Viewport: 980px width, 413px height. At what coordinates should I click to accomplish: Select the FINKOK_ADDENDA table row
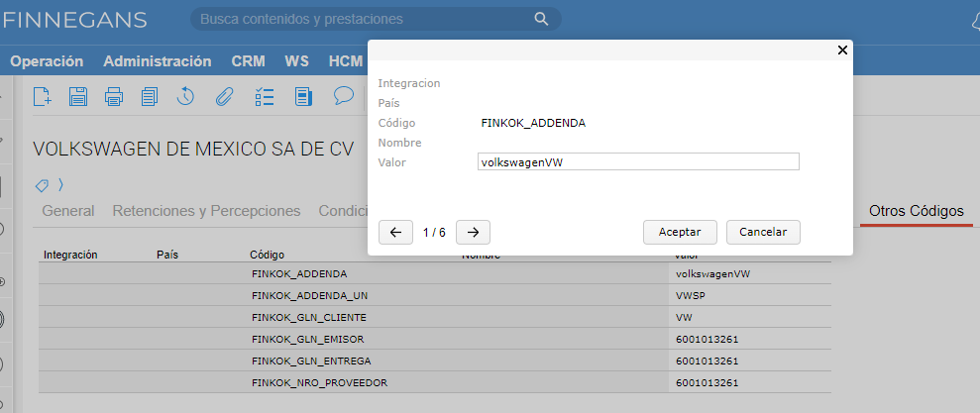tap(435, 273)
